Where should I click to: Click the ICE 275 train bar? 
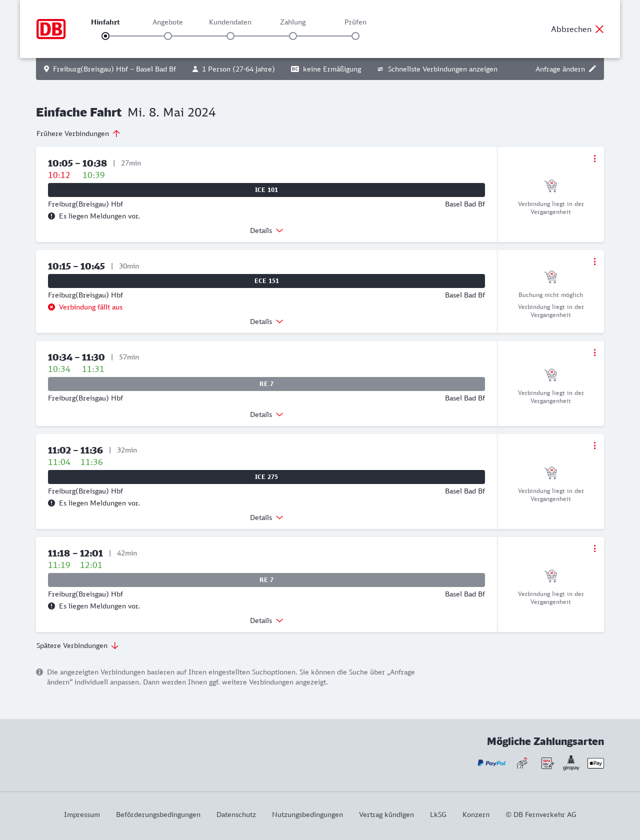[266, 477]
